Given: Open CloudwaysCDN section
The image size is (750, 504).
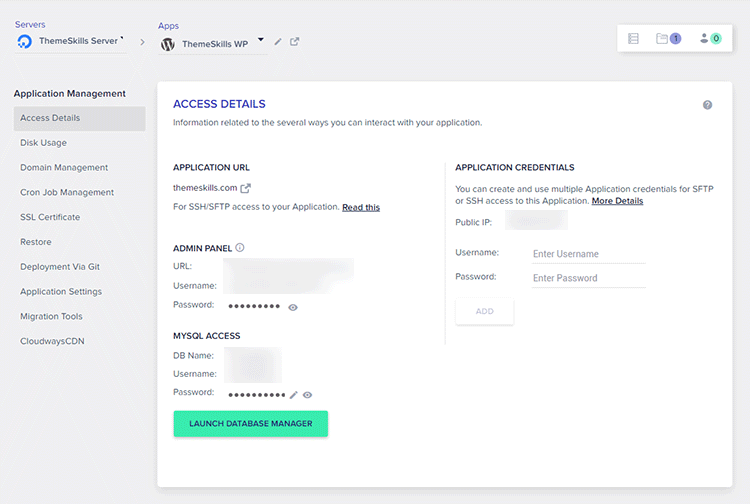Looking at the screenshot, I should point(52,341).
